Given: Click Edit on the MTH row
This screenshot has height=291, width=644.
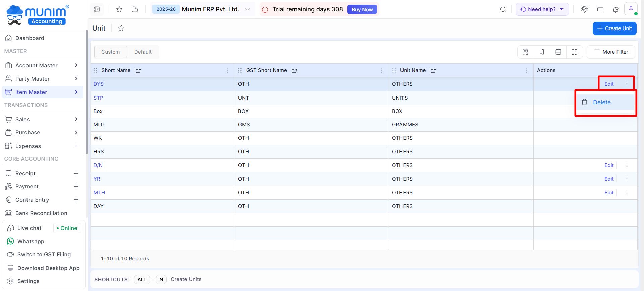Looking at the screenshot, I should (x=609, y=193).
